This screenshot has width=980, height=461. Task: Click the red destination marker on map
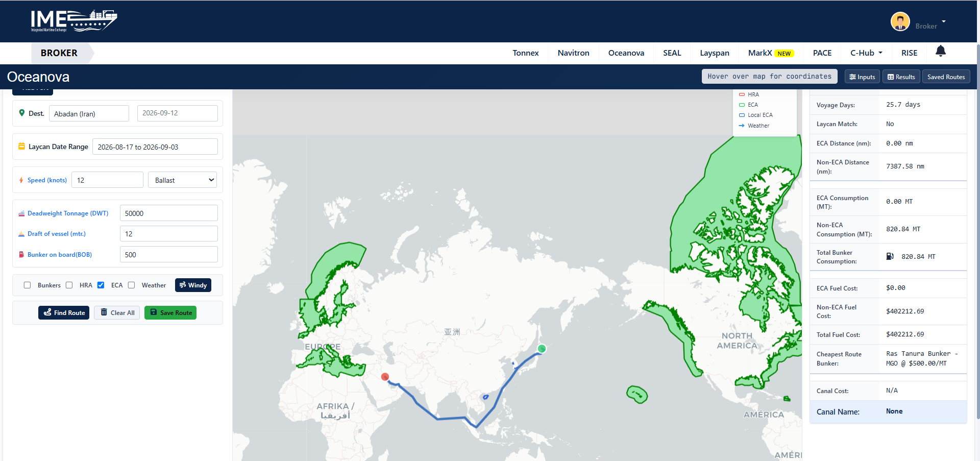click(x=385, y=377)
